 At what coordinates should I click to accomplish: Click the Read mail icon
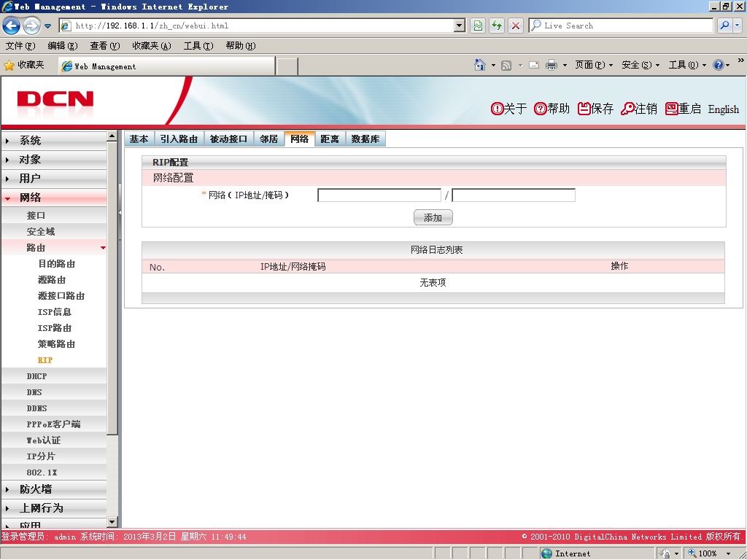[x=534, y=65]
